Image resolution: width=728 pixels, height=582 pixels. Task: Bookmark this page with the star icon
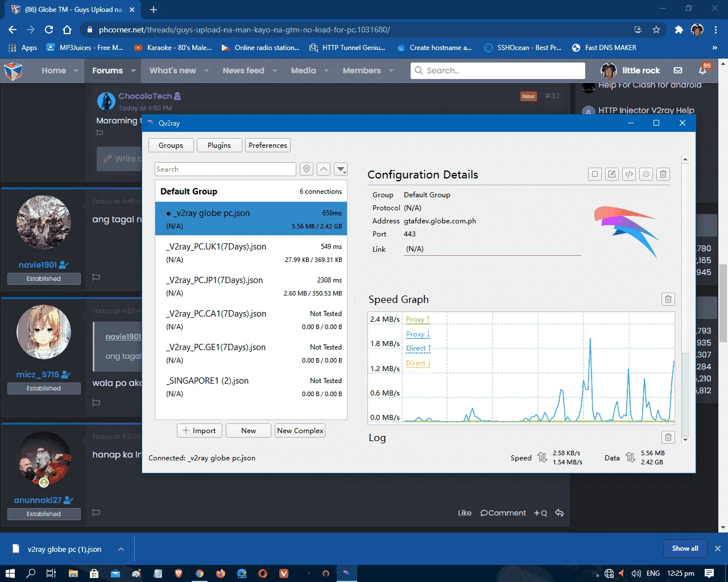click(x=656, y=30)
